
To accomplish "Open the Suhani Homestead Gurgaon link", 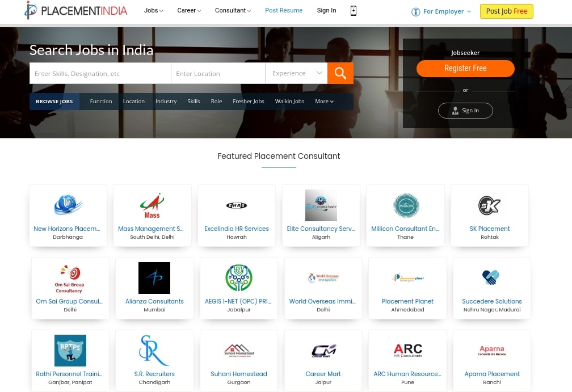I will (x=238, y=374).
